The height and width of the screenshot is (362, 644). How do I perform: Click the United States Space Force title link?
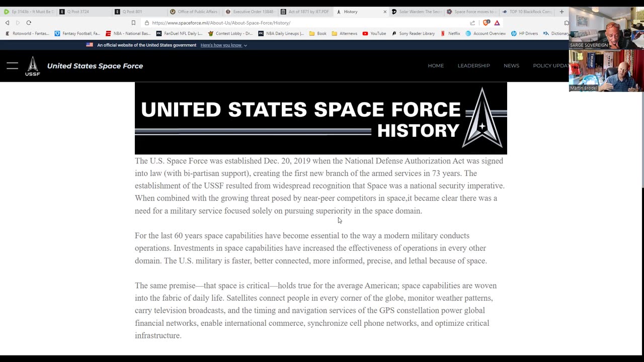click(x=95, y=66)
